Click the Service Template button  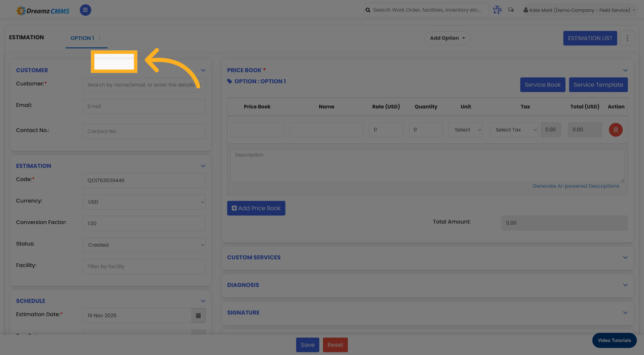point(598,85)
